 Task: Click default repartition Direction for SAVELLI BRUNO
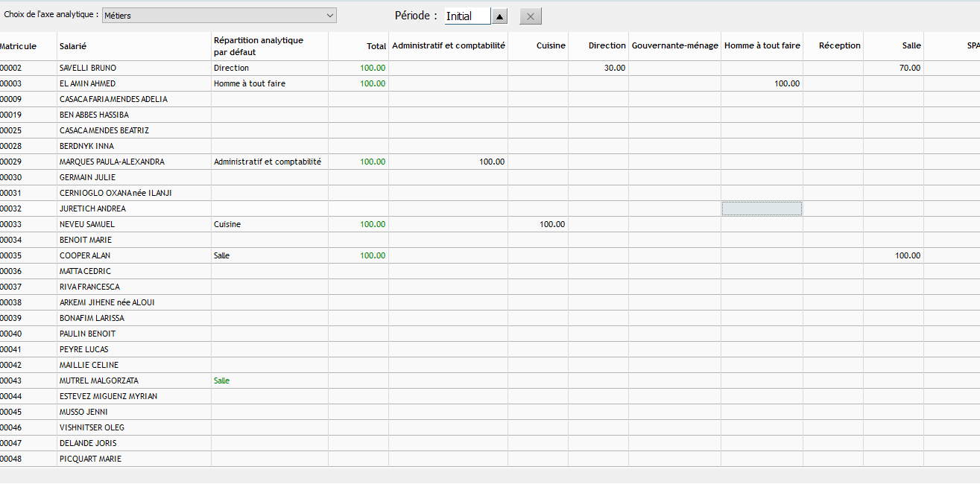(x=231, y=68)
